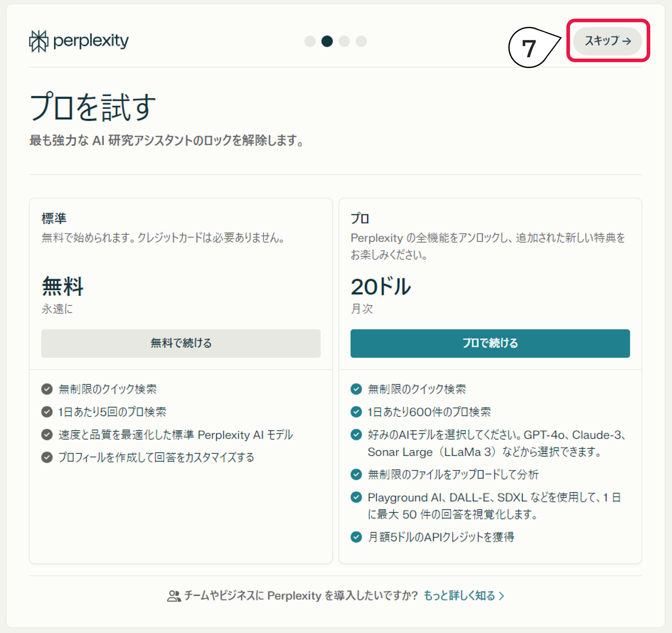The image size is (672, 633).
Task: Click the プロを試す heading
Action: point(93,107)
